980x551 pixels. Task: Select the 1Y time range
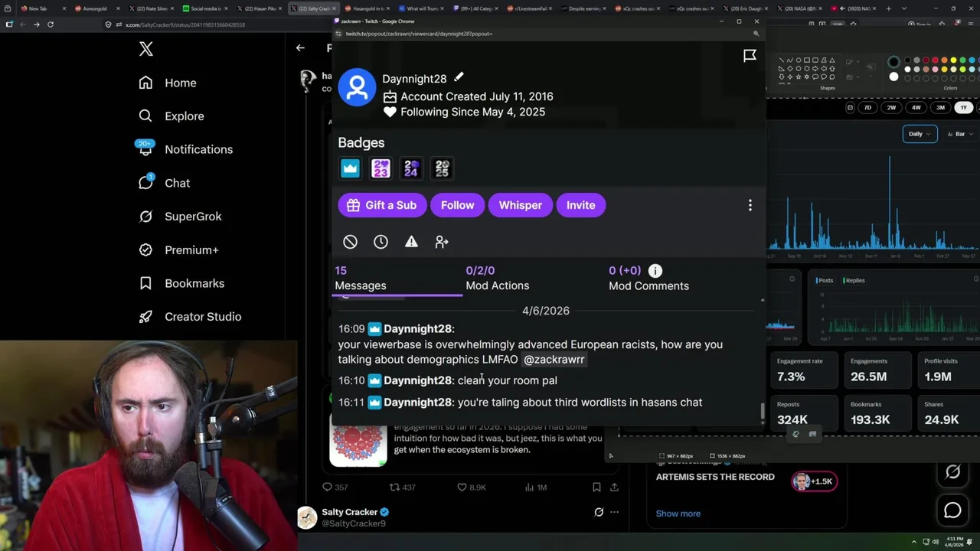click(964, 108)
